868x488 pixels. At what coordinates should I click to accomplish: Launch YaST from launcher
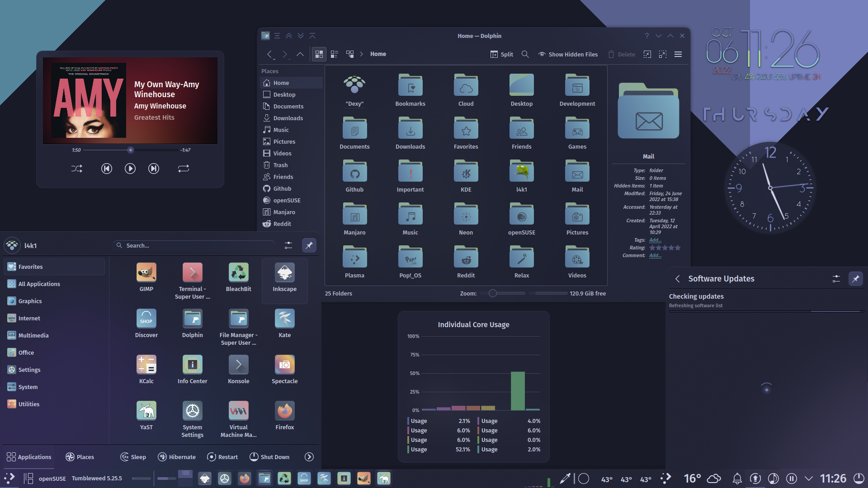click(146, 416)
